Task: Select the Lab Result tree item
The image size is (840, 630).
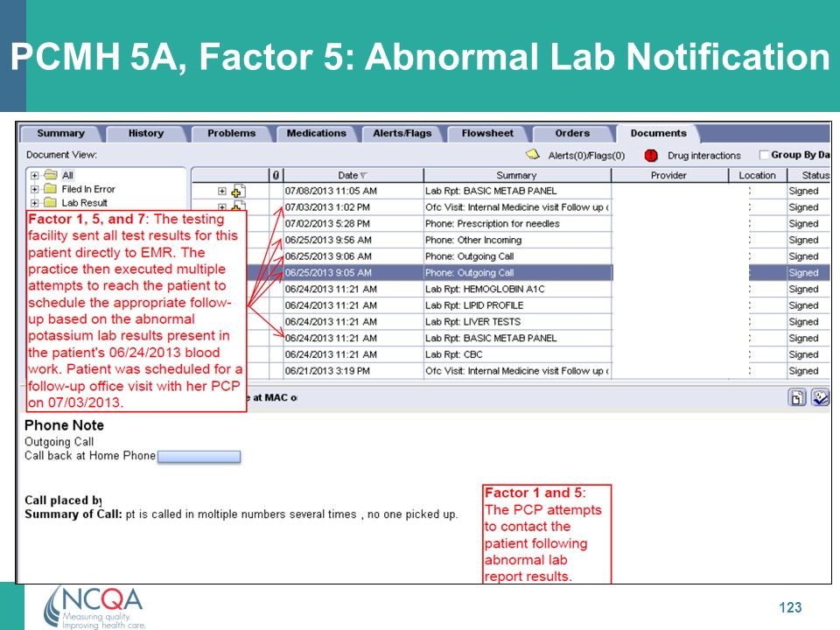Action: (84, 203)
